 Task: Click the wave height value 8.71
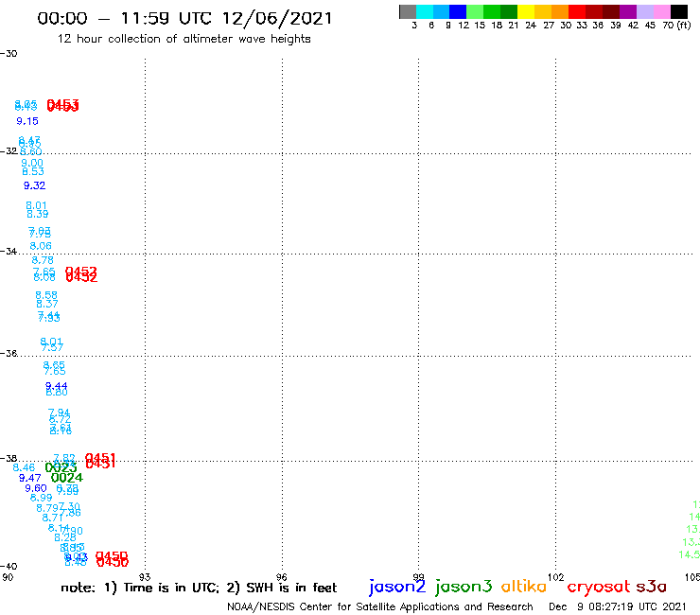pos(53,518)
